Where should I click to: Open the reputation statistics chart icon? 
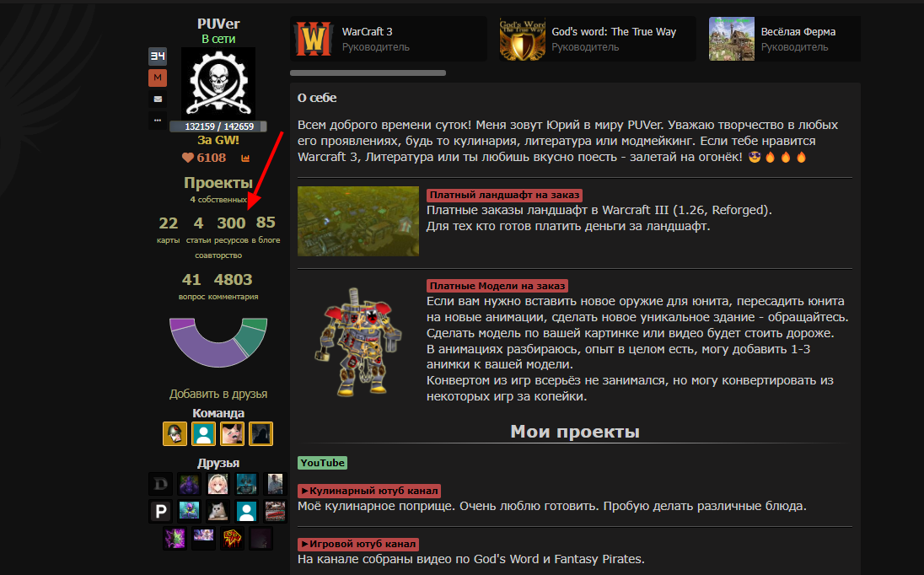245,158
